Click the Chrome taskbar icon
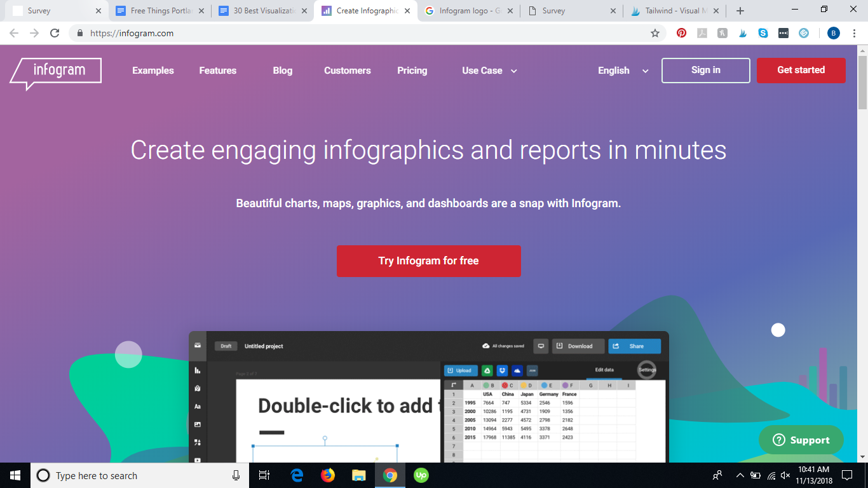868x488 pixels. [x=390, y=475]
